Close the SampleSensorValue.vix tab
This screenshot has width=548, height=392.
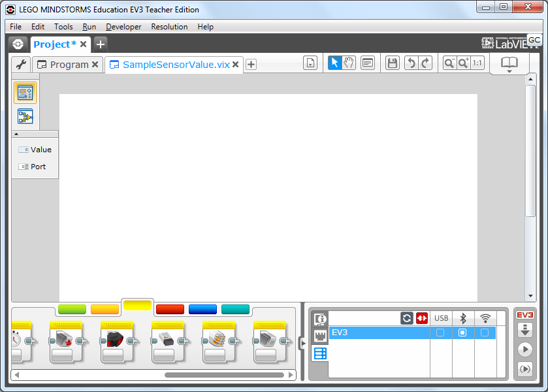(x=236, y=64)
